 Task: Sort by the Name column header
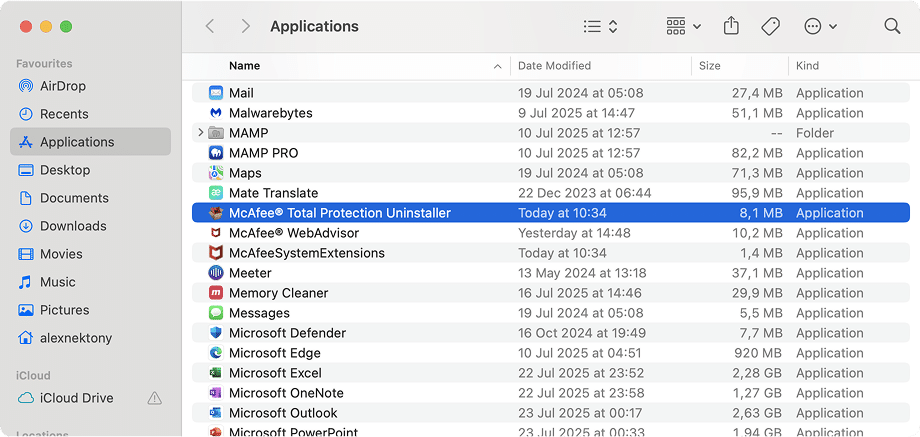245,66
